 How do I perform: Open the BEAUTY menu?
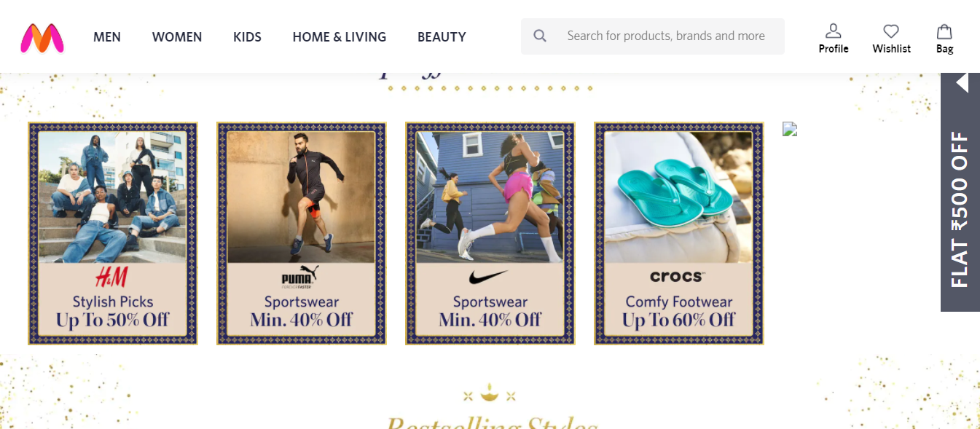pos(442,36)
